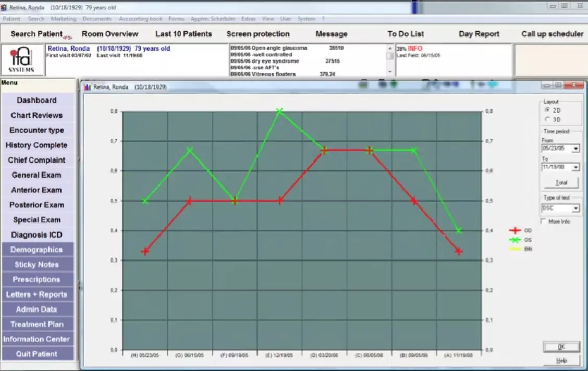This screenshot has width=588, height=371.
Task: Open the Patient menu
Action: [11, 18]
